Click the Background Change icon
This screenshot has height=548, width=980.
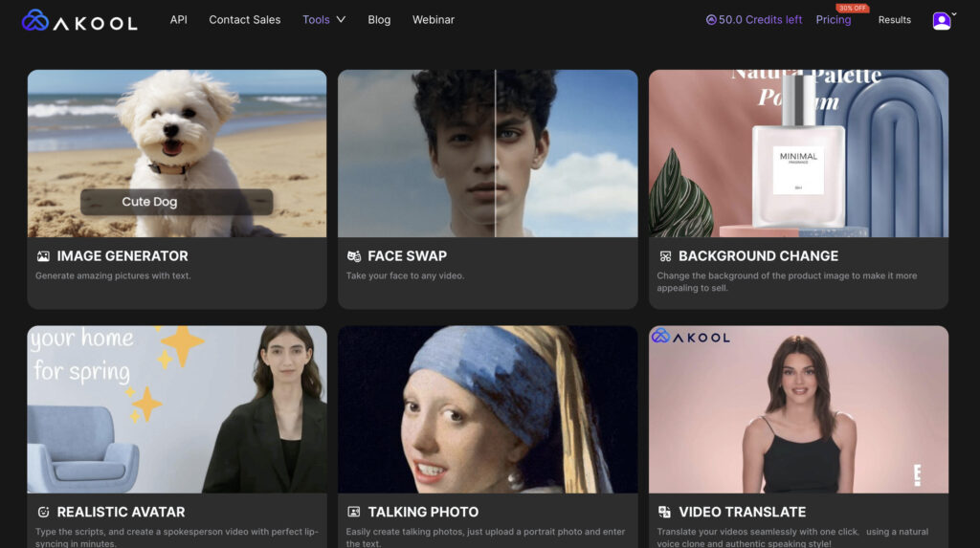point(665,256)
